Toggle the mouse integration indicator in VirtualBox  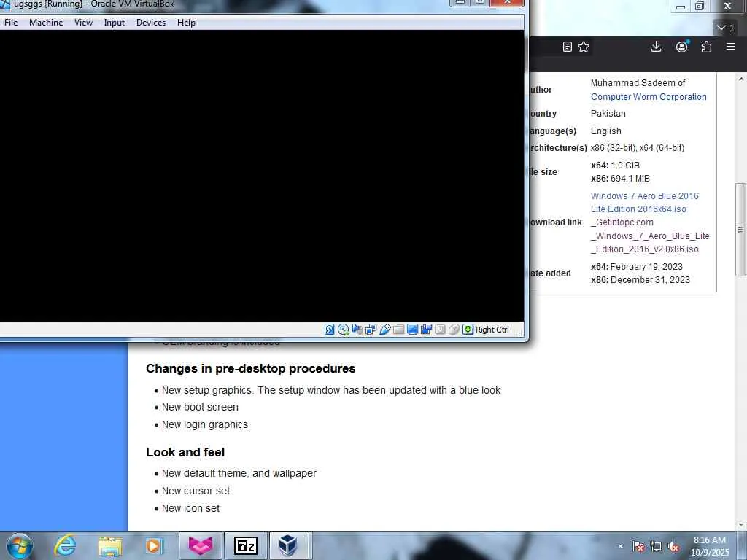pos(454,330)
